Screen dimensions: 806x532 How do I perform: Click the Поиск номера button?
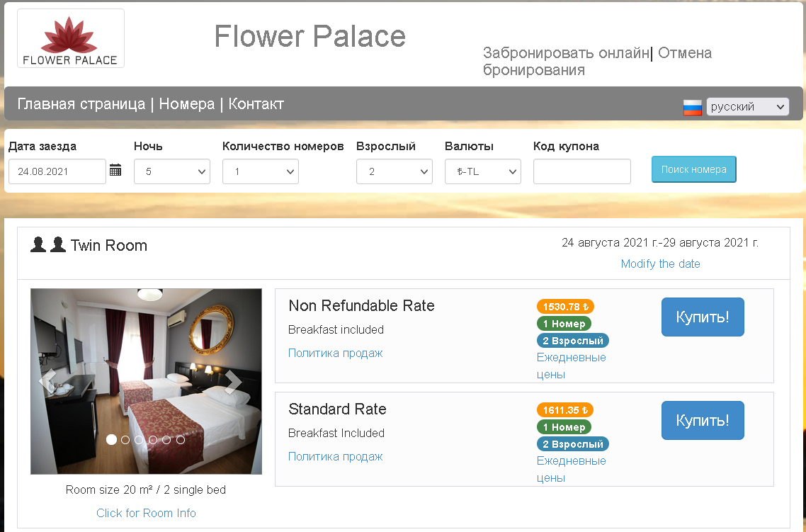click(693, 169)
